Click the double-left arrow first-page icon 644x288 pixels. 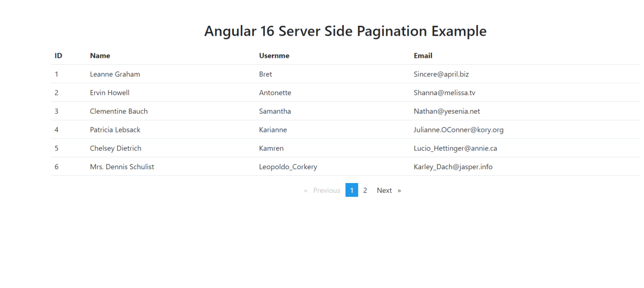point(305,190)
